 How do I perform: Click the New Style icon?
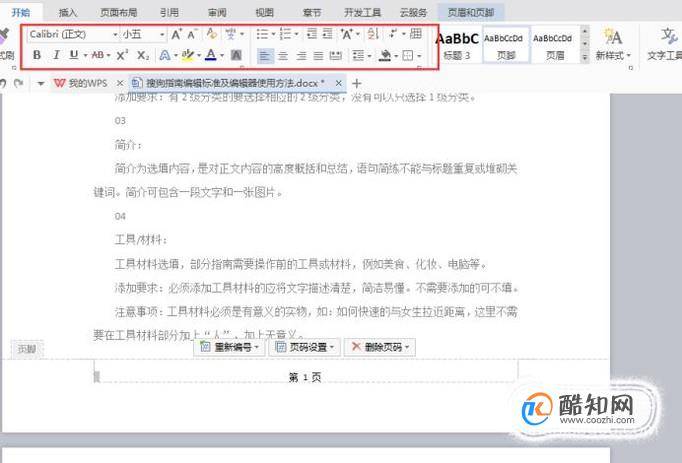pos(613,37)
